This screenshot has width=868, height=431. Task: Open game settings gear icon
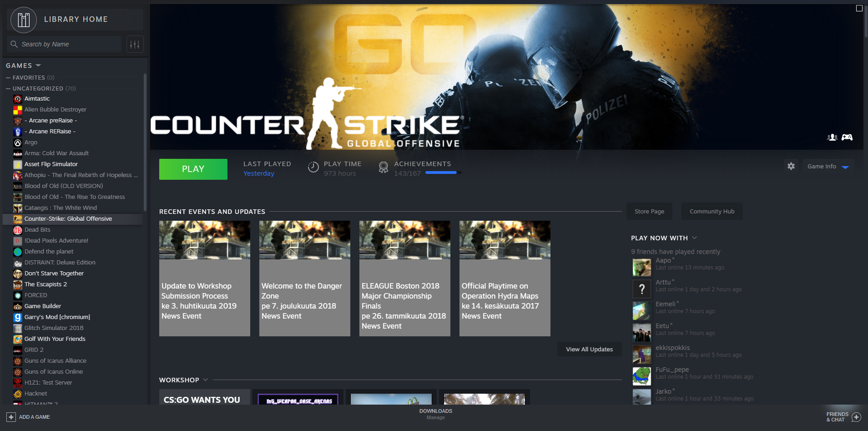(x=791, y=166)
